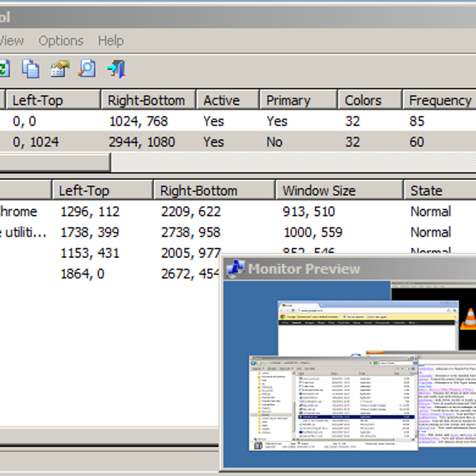Click the 2672, 454 Right-Bottom cell
Viewport: 476px width, 476px height.
coord(190,273)
